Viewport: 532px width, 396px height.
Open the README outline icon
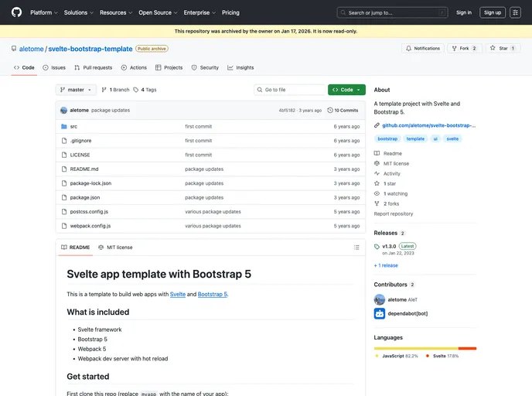click(x=356, y=247)
